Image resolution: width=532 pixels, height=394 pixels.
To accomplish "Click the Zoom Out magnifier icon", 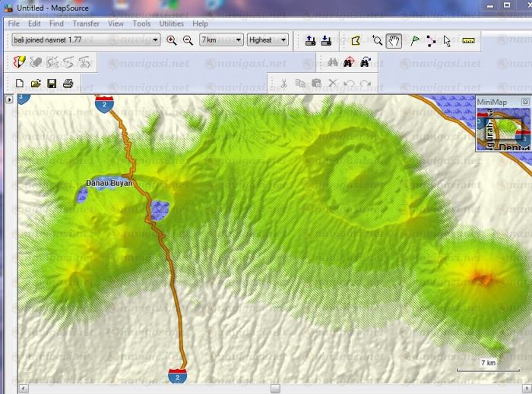I will (x=187, y=40).
